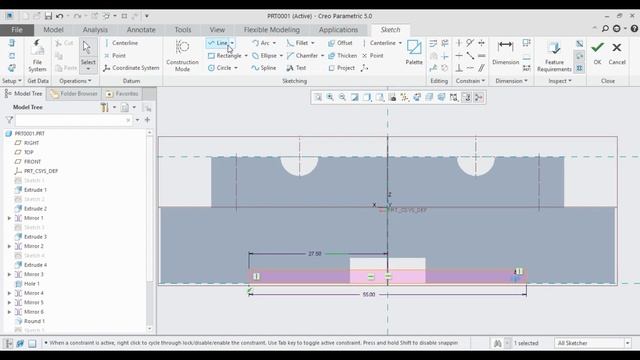Click the Thicken tool

[x=343, y=56]
